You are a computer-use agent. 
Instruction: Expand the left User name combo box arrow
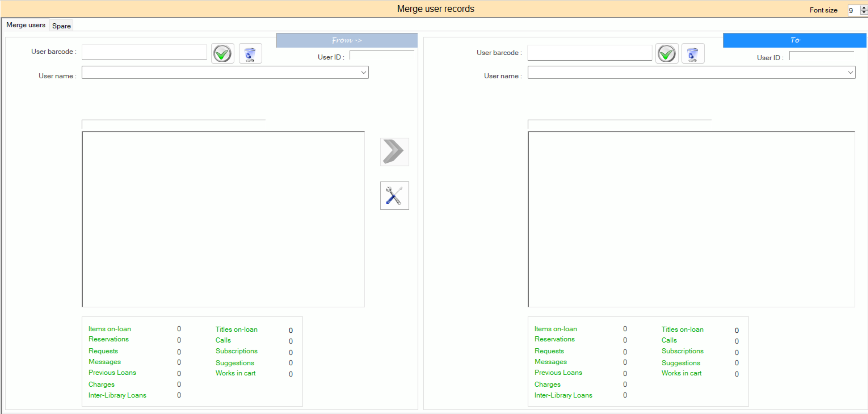click(x=364, y=72)
